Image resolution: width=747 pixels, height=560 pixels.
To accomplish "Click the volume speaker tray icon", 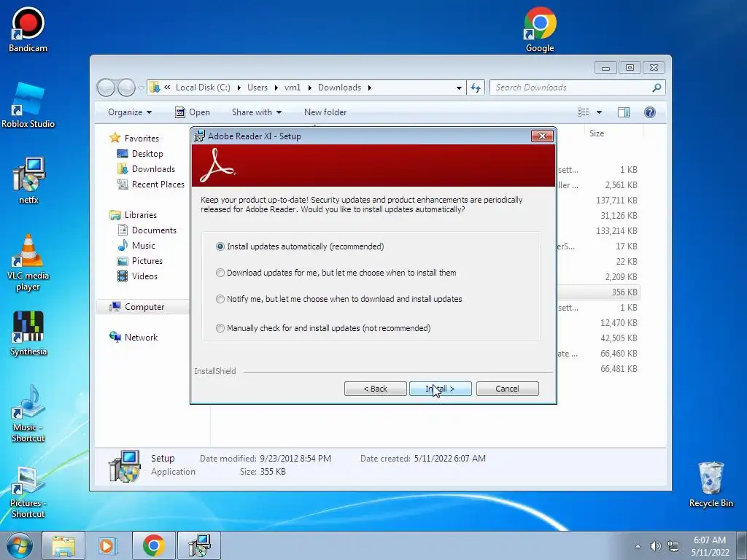I will tap(656, 546).
